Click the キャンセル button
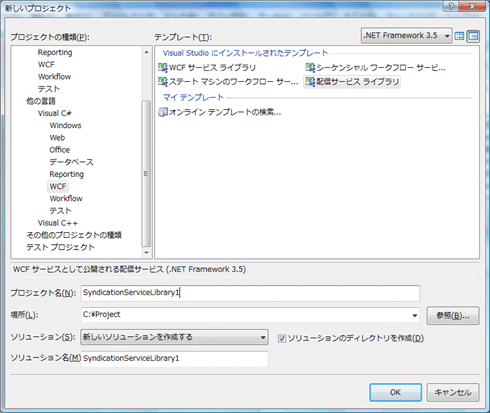490x413 pixels. coord(453,392)
